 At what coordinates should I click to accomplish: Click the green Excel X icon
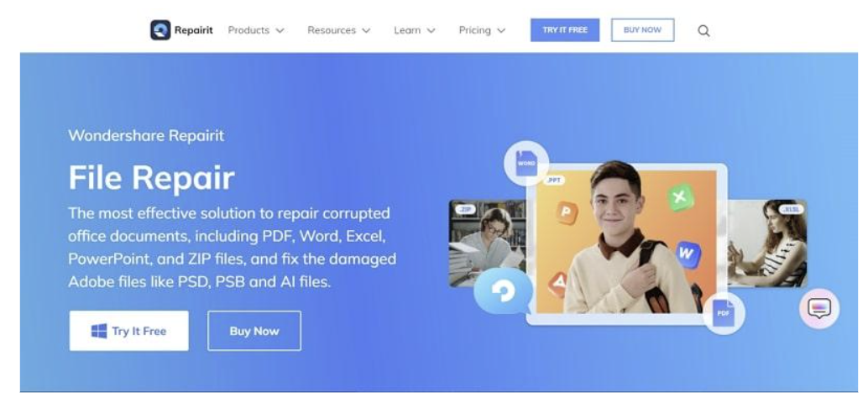(x=680, y=197)
